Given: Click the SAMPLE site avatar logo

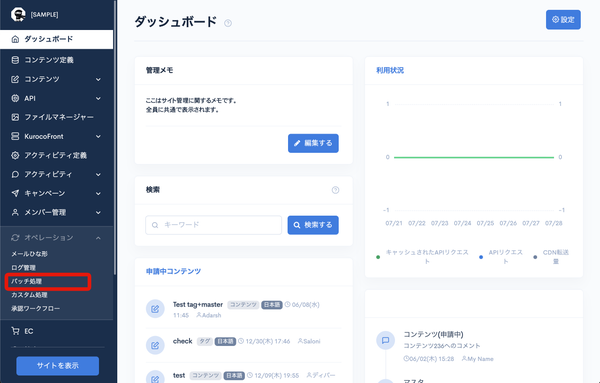Looking at the screenshot, I should pos(18,14).
